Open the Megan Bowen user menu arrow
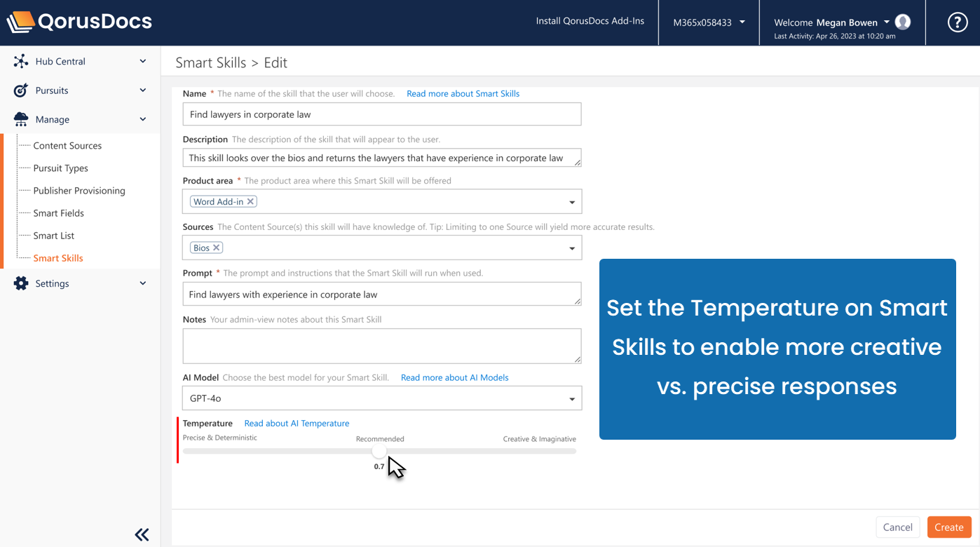Viewport: 980px width, 547px height. click(x=887, y=22)
